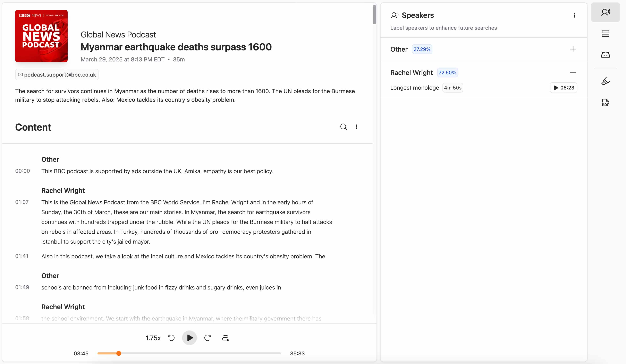Screen dimensions: 626x364
Task: Click the Speakers panel heading
Action: (418, 15)
